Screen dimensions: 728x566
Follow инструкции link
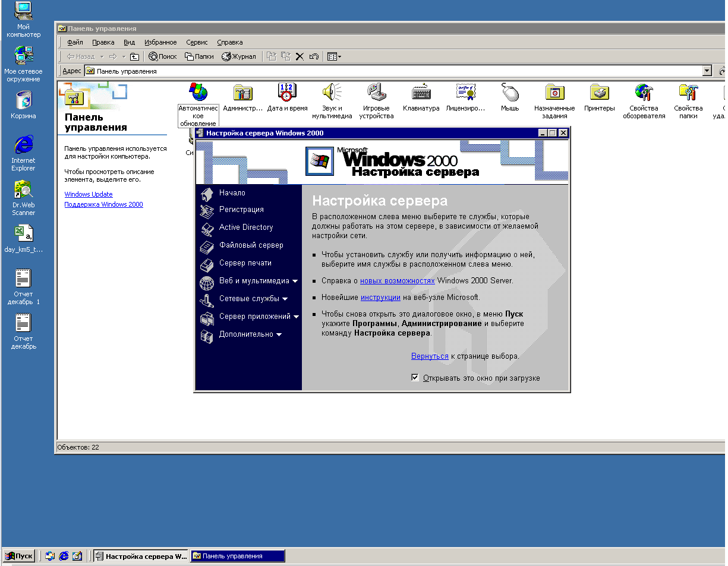pos(380,297)
